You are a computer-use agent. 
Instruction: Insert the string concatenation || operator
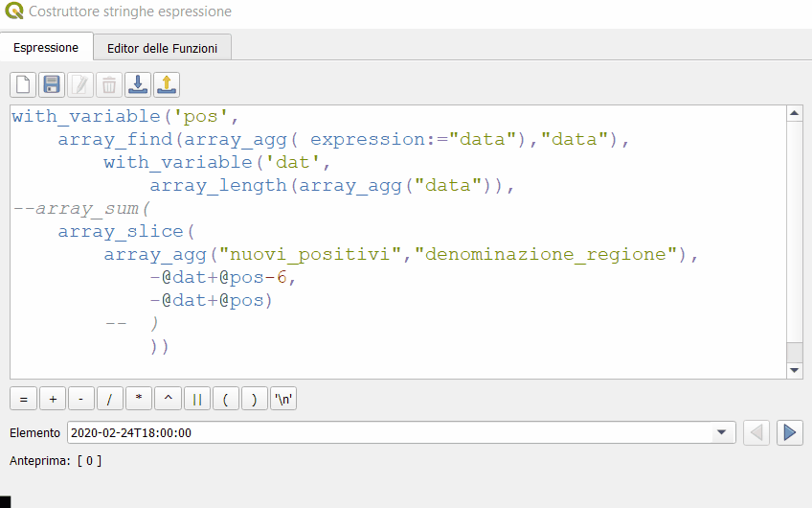pyautogui.click(x=196, y=400)
